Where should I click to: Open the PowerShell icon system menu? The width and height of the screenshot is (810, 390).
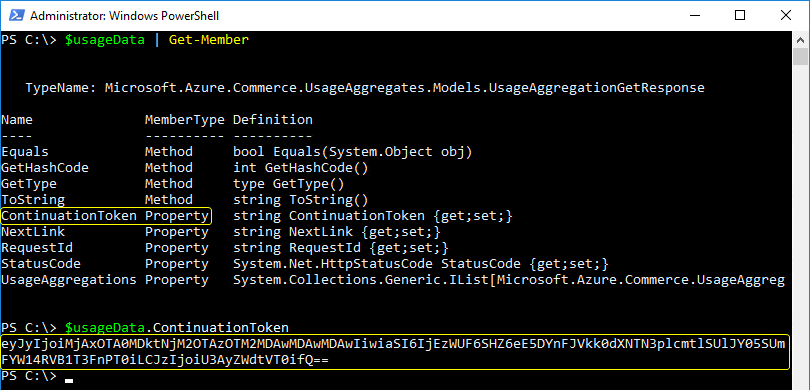tap(15, 15)
